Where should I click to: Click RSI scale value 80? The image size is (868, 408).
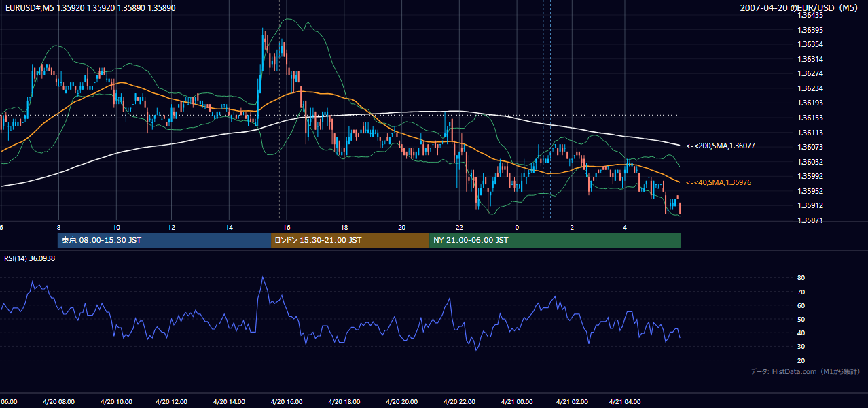[x=801, y=278]
